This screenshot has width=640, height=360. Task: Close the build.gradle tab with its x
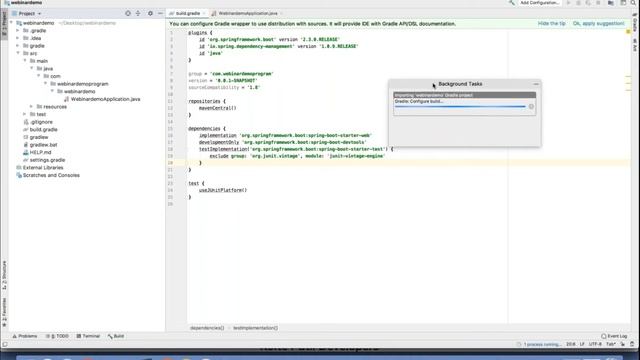(x=204, y=13)
